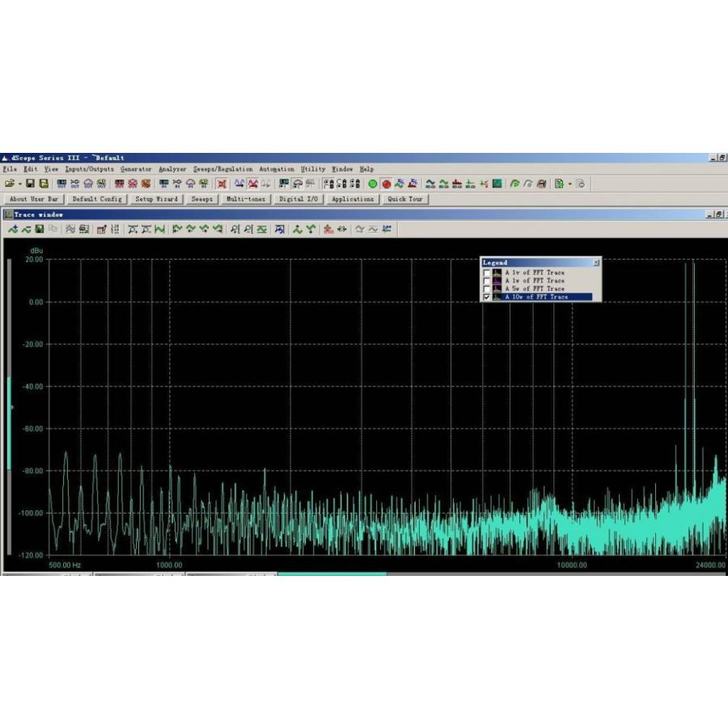Click the document icon near toolbar's right end
This screenshot has width=728, height=728.
point(559,184)
